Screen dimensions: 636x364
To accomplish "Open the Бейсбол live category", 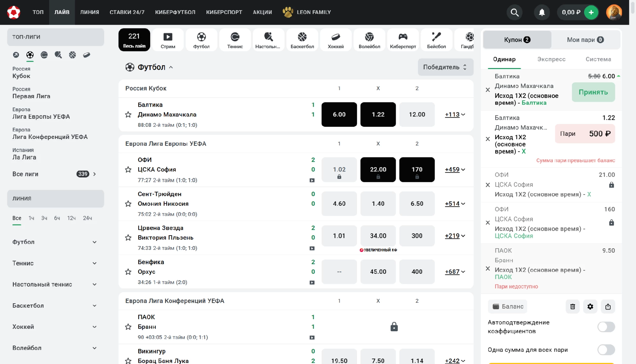I will (x=436, y=40).
